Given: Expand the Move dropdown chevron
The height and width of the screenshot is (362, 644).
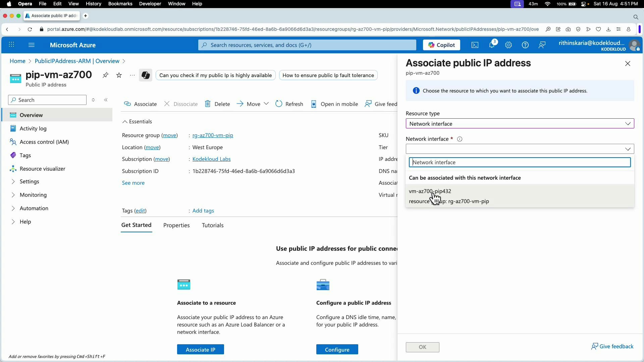Looking at the screenshot, I should coord(266,104).
